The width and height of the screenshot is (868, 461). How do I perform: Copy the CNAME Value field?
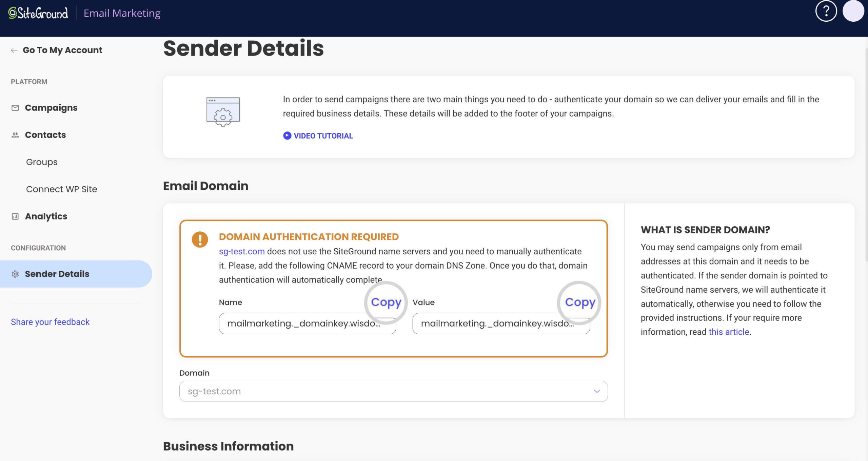(580, 302)
